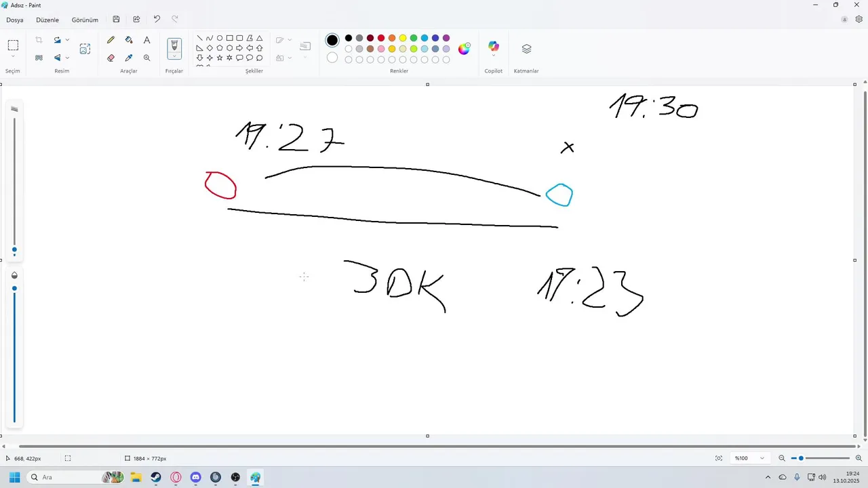Pick the purple color swatch

click(x=446, y=38)
